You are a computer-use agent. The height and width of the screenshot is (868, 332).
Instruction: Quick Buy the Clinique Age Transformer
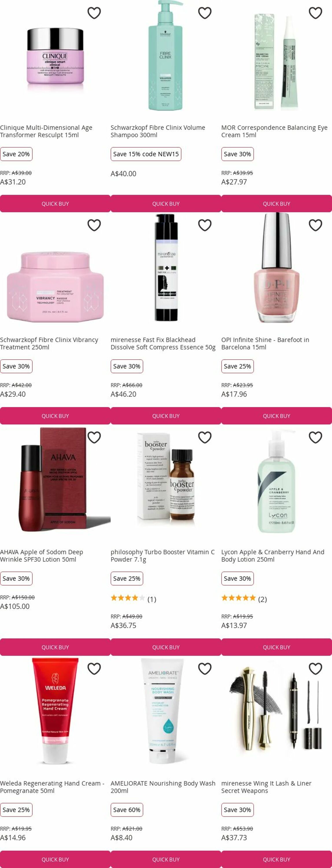[x=55, y=203]
